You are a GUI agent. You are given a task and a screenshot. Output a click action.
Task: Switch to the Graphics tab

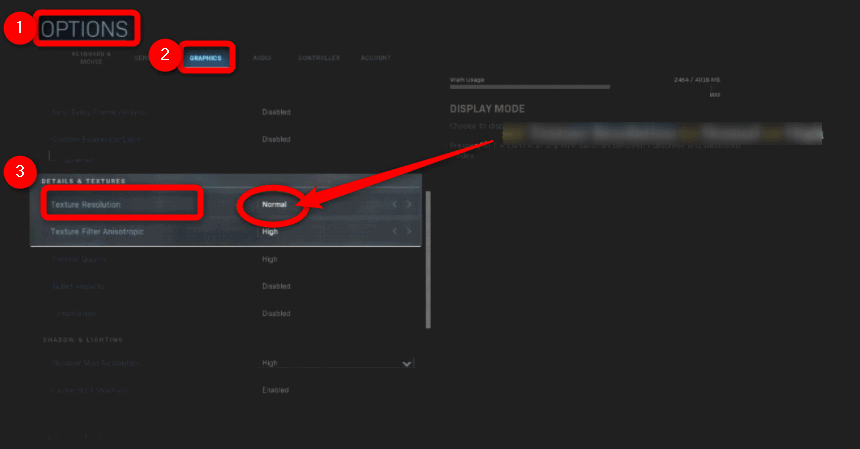[x=206, y=58]
